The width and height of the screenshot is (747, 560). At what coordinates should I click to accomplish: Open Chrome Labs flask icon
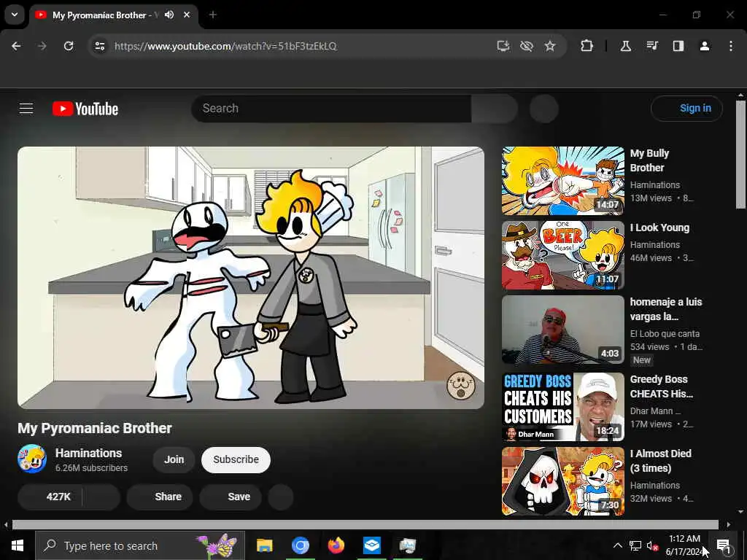point(625,46)
